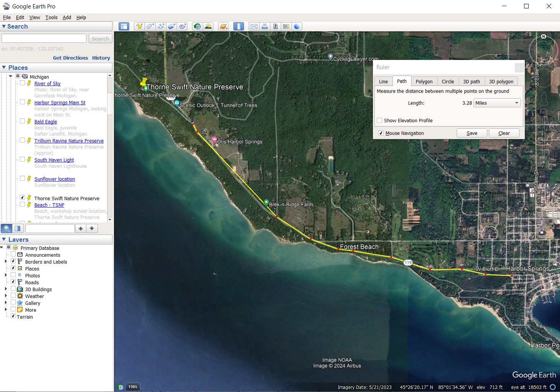Screen dimensions: 560x392
Task: Expand the 3D Buildings layer
Action: coord(6,289)
